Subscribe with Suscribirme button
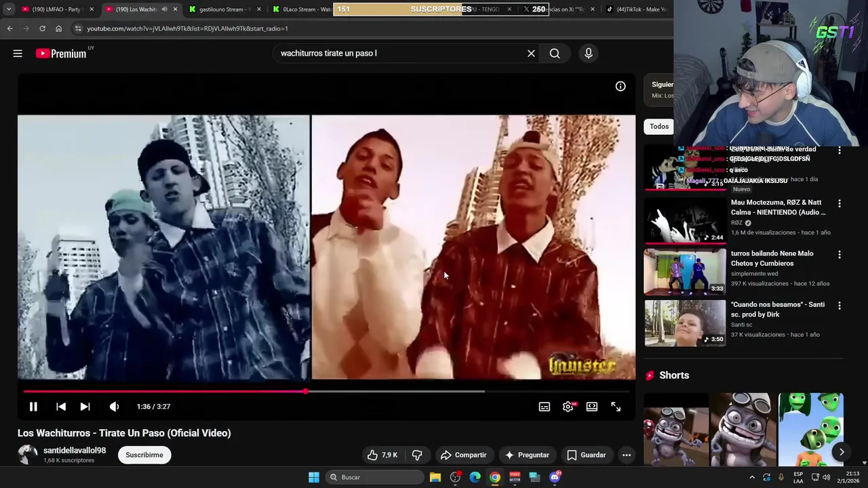 144,455
